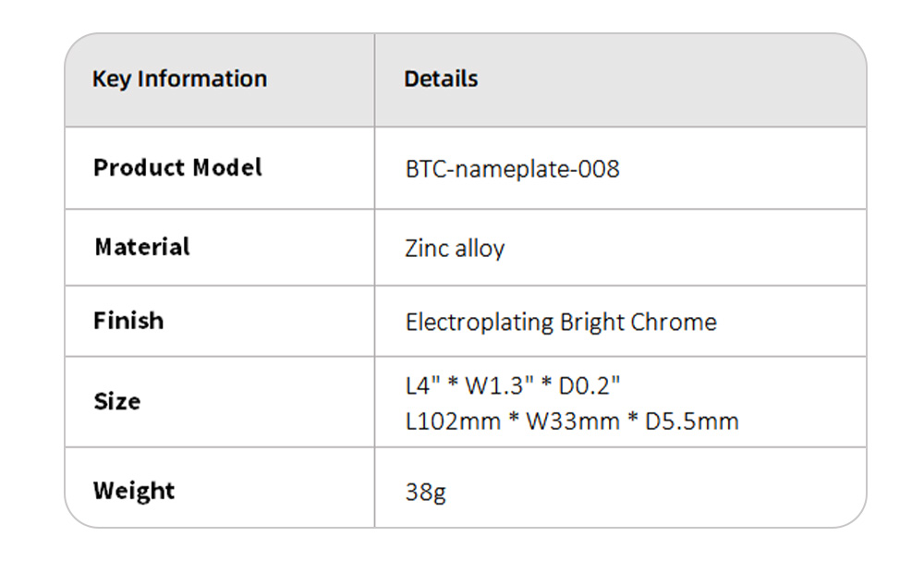Select the Weight row label
924x561 pixels.
[x=134, y=491]
